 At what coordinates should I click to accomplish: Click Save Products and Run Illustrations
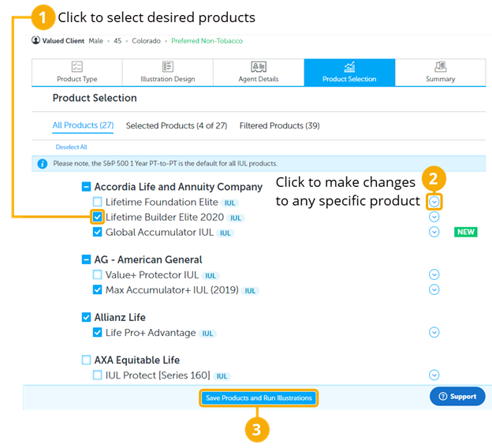pyautogui.click(x=259, y=398)
